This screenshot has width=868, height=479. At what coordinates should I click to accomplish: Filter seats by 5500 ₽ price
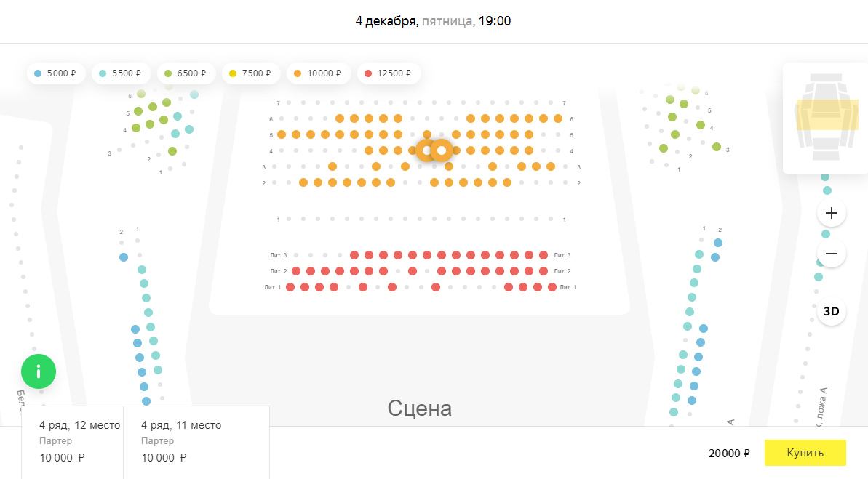[x=121, y=73]
